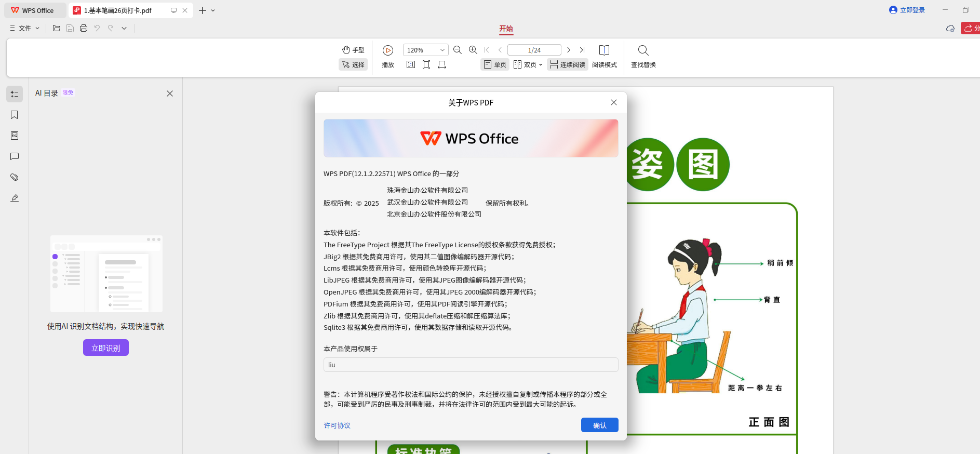Set actual size 1:1 view icon
This screenshot has width=980, height=454.
tap(411, 64)
